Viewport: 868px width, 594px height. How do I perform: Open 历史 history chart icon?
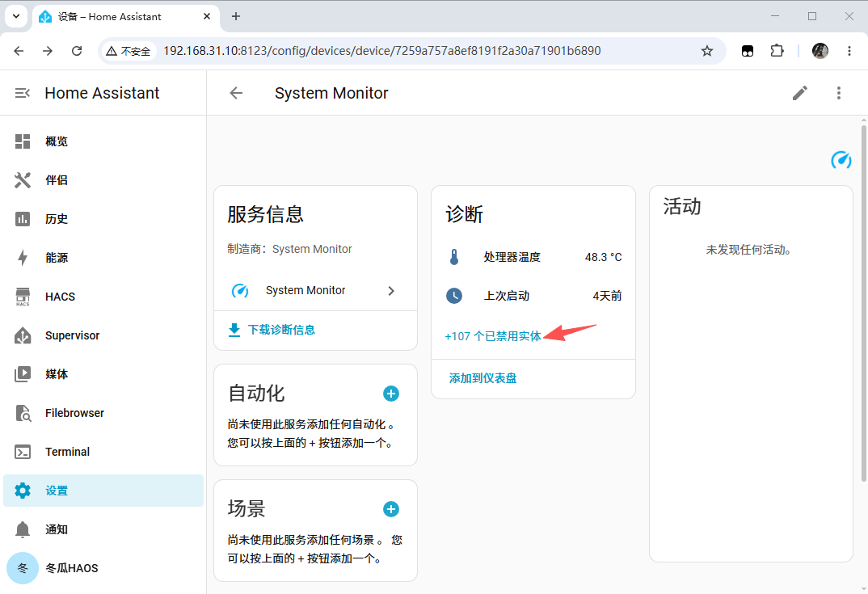click(23, 219)
